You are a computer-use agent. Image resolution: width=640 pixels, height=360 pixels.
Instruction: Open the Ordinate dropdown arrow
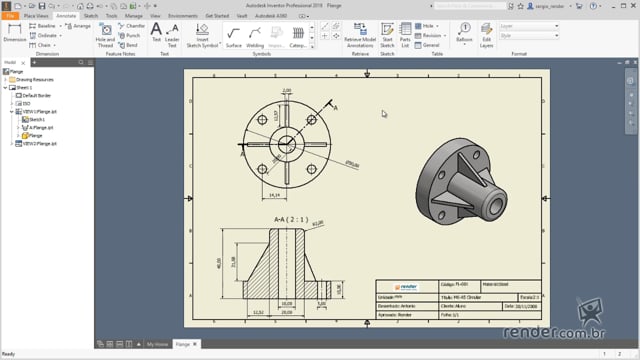click(61, 36)
